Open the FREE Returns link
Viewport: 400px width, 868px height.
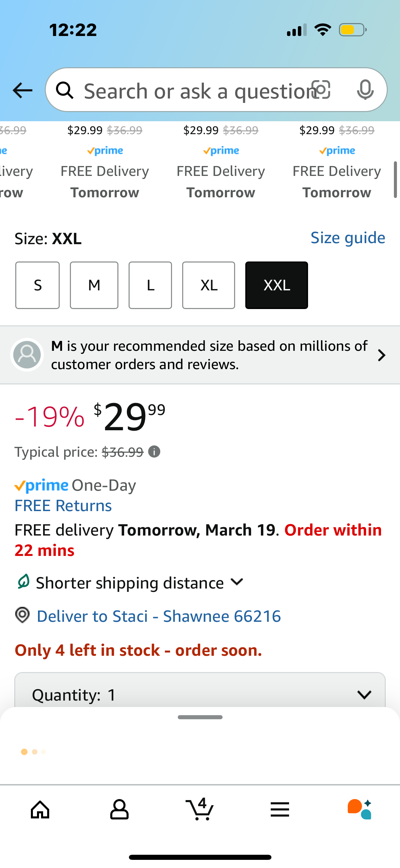[x=63, y=506]
